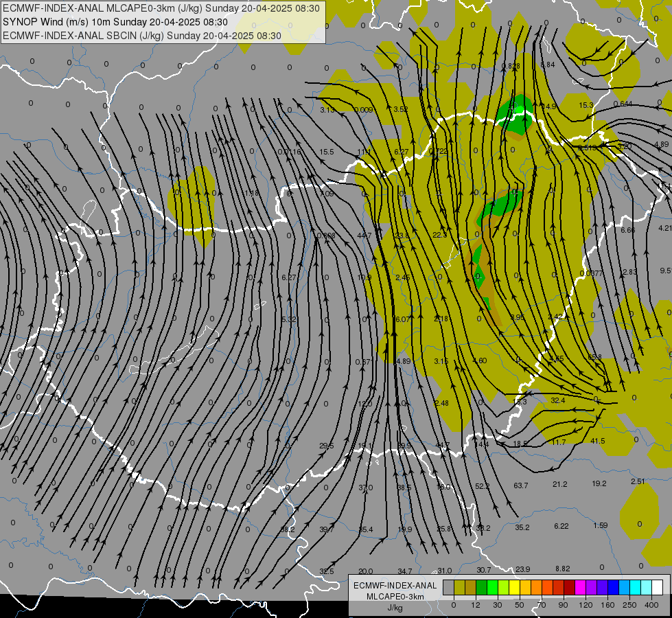Click the map value 35.2
The width and height of the screenshot is (672, 618).
coord(522,527)
